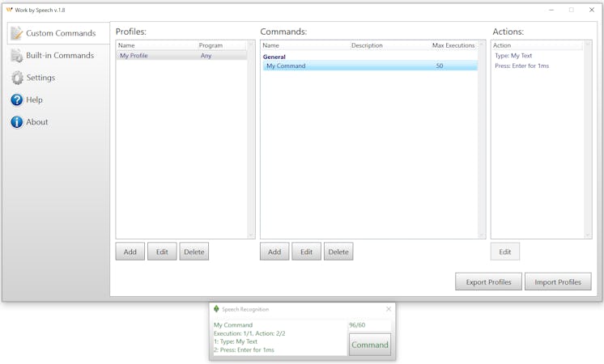The width and height of the screenshot is (604, 364).
Task: Minimize the Work by Speech window
Action: coord(551,10)
